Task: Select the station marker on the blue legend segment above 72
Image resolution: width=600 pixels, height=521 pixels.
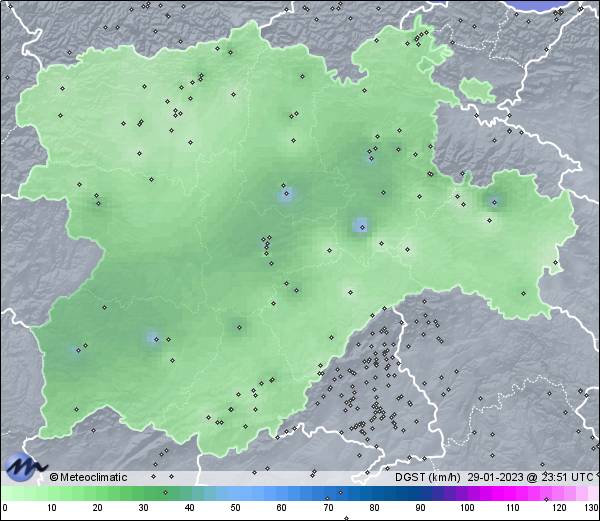Action: point(341,492)
